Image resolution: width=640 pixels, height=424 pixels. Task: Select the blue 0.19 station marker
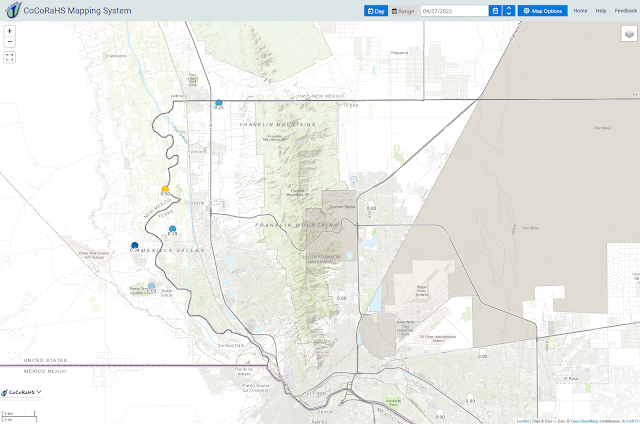173,229
